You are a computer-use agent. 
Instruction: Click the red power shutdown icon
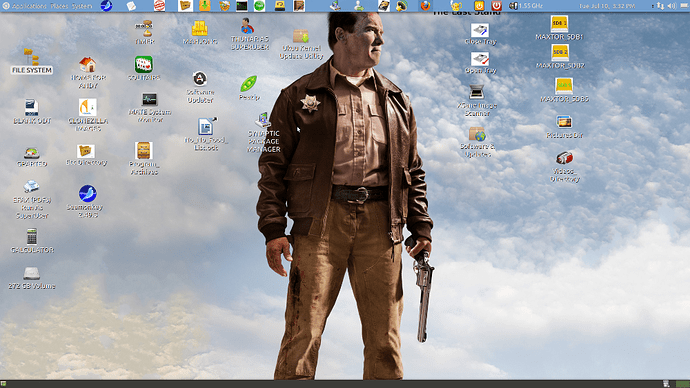(x=496, y=6)
